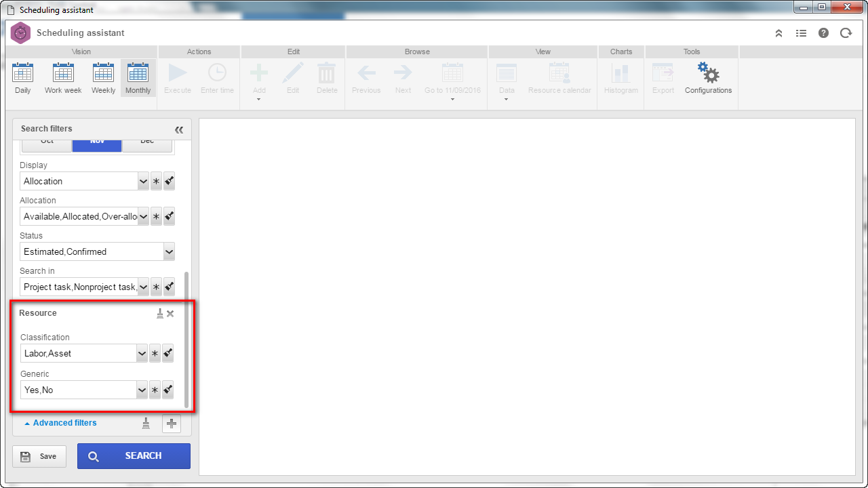The width and height of the screenshot is (868, 488).
Task: Open the Classification dropdown with Labor,Asset
Action: 83,353
